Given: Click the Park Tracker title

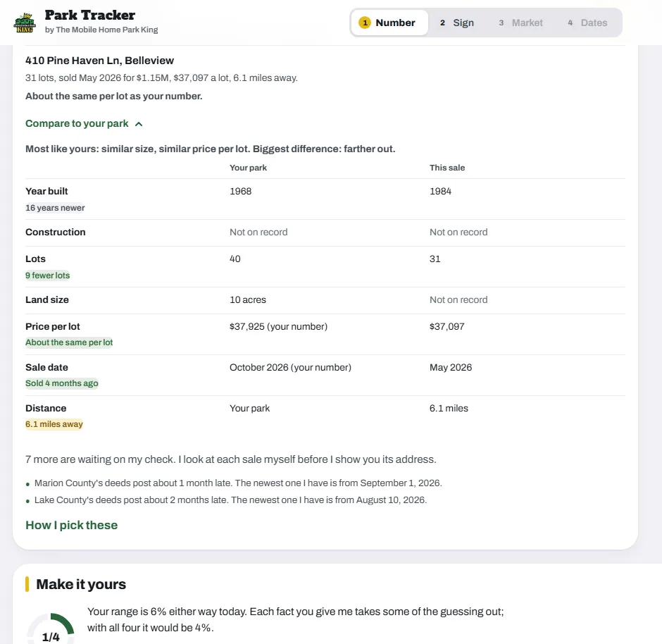Looking at the screenshot, I should pyautogui.click(x=90, y=15).
